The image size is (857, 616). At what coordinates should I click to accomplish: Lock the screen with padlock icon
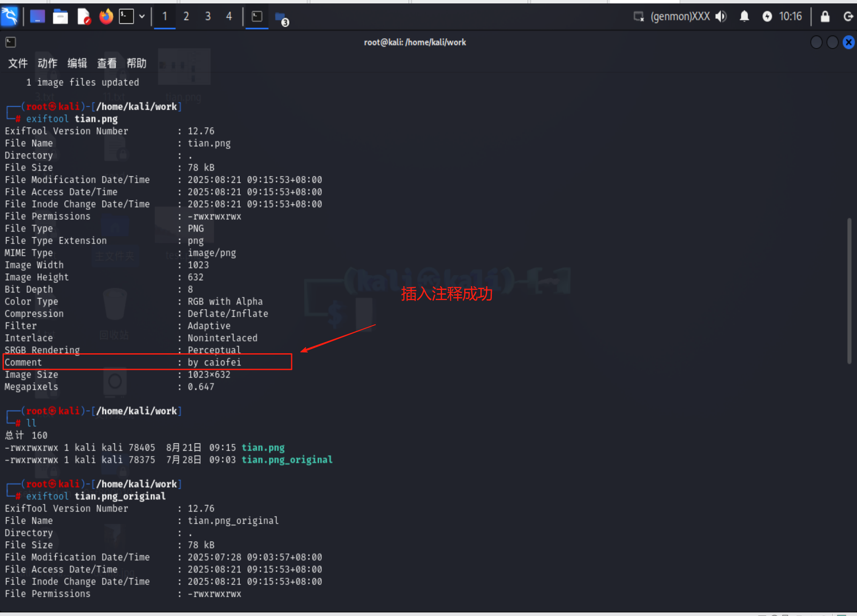pyautogui.click(x=825, y=17)
